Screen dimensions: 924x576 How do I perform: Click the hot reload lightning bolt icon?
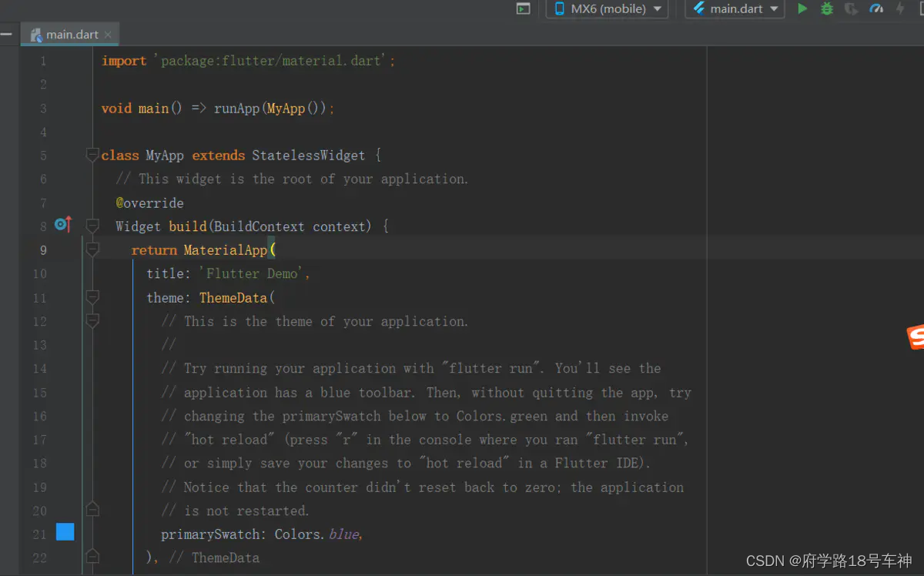(899, 8)
